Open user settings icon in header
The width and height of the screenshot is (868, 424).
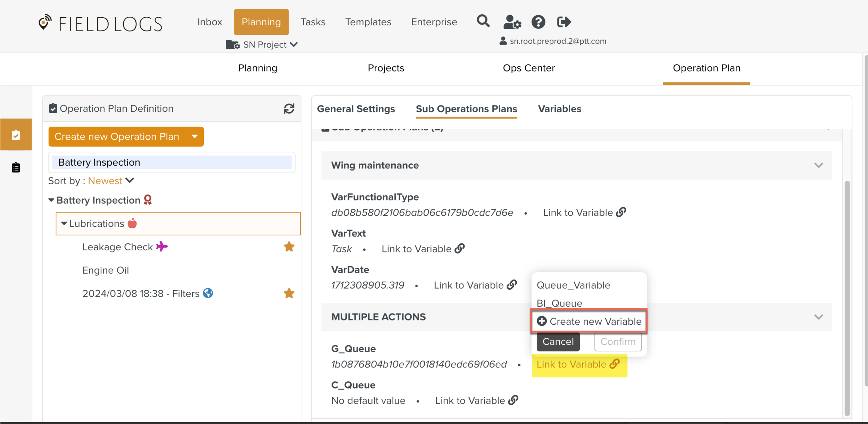click(512, 22)
